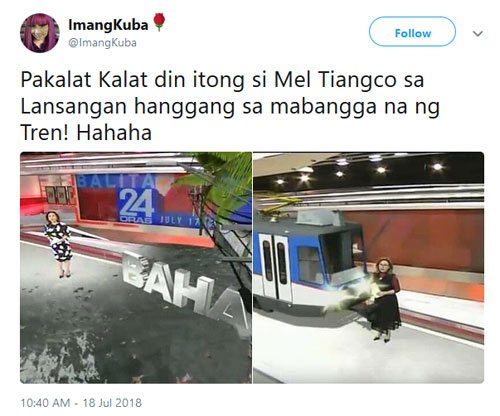Click the 3D BAHA lettering in photo
The width and height of the screenshot is (500, 416).
pyautogui.click(x=187, y=288)
